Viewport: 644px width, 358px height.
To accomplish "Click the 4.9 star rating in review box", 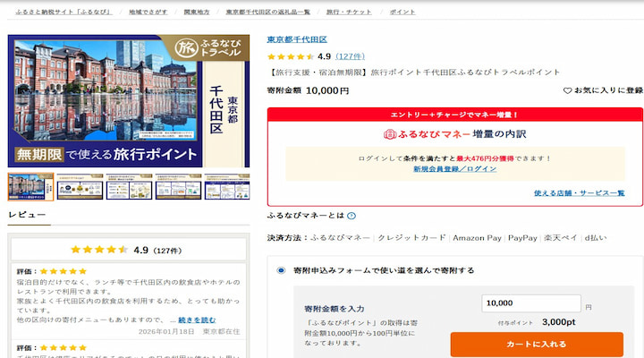I will pyautogui.click(x=99, y=250).
